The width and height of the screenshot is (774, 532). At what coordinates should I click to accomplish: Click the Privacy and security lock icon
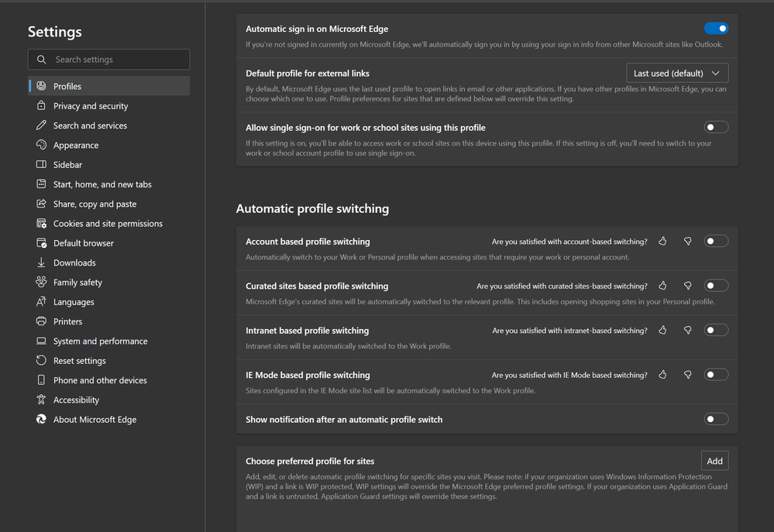(x=41, y=106)
